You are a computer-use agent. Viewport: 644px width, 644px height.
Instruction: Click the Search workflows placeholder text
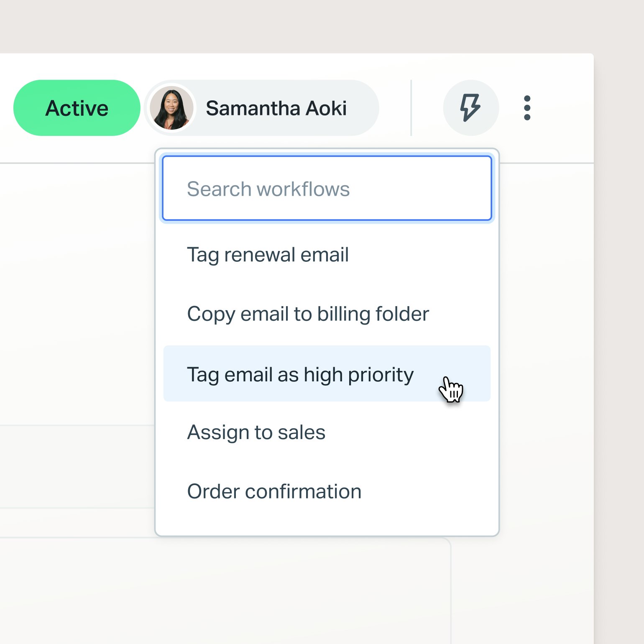pyautogui.click(x=268, y=189)
